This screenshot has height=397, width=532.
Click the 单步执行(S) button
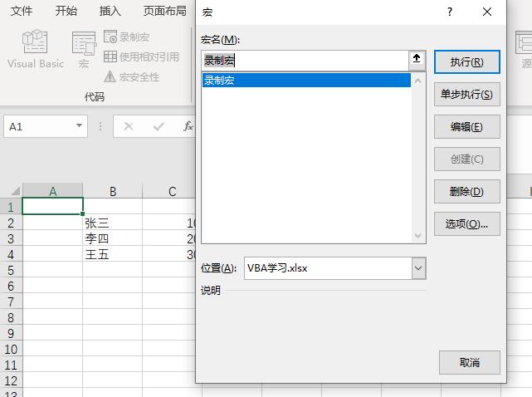point(467,94)
